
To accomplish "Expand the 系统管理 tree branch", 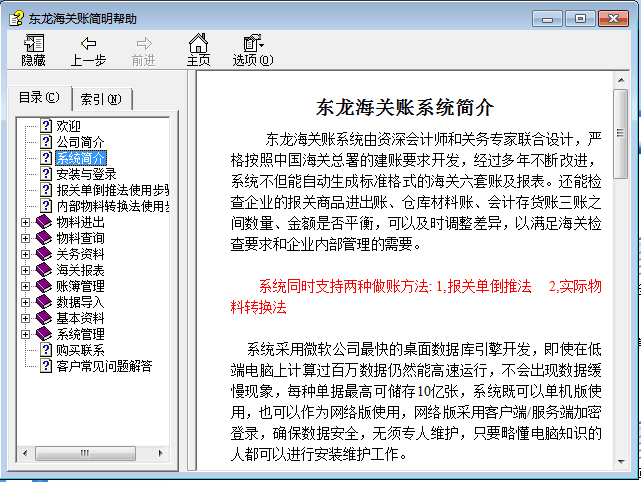I will [26, 334].
